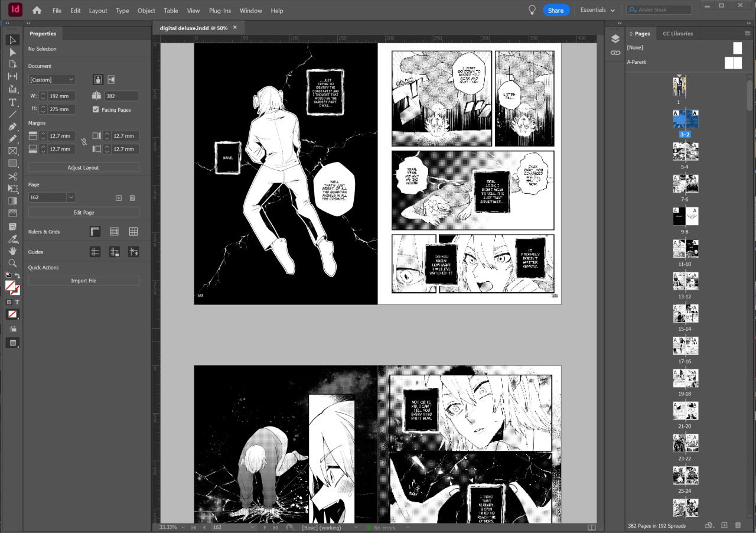This screenshot has width=756, height=533.
Task: Go to next page arrow in status bar
Action: [265, 527]
